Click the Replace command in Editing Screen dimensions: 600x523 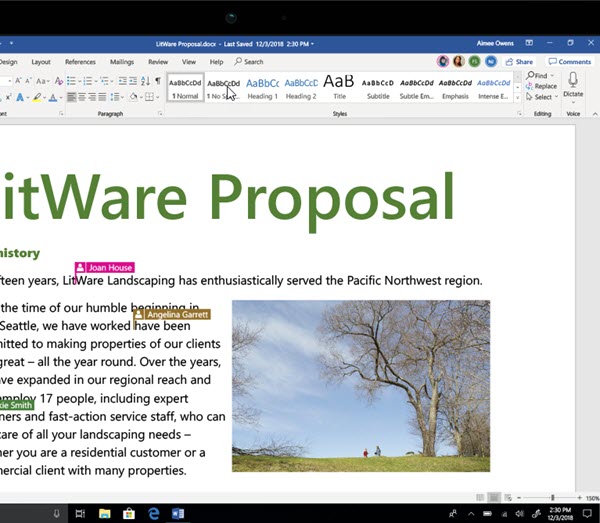[x=544, y=86]
